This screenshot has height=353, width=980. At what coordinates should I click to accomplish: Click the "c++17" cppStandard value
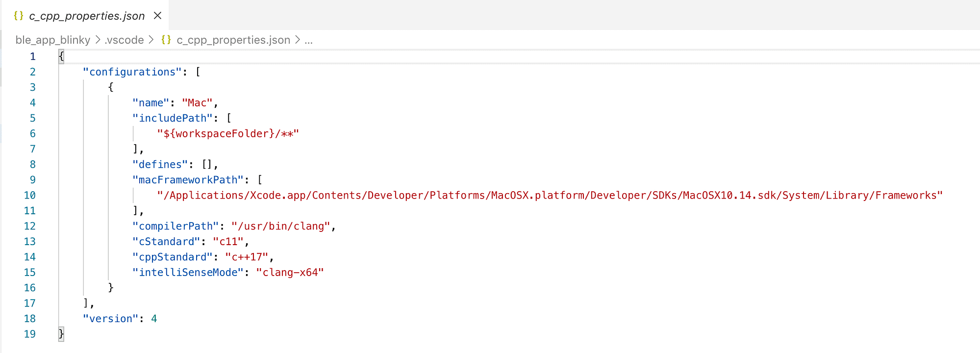pyautogui.click(x=247, y=257)
